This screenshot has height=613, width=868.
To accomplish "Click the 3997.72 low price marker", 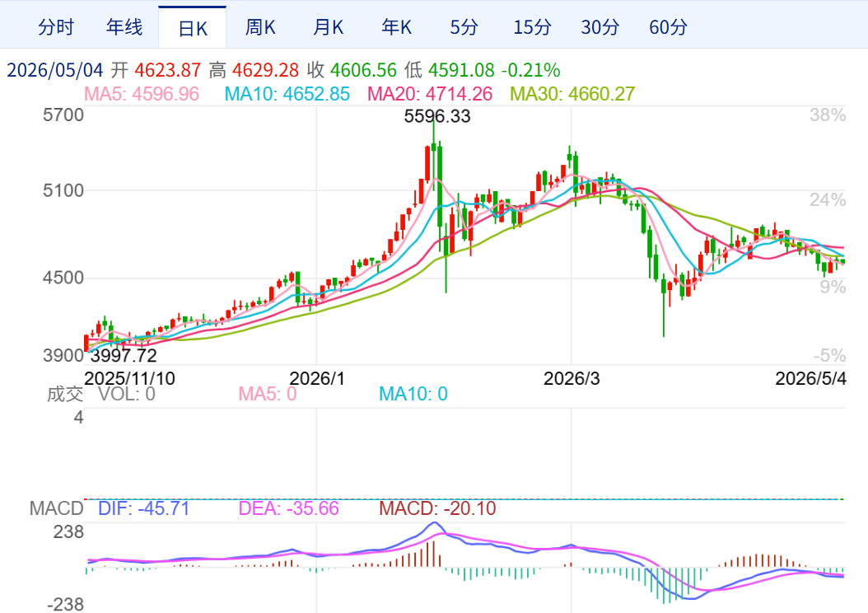I will 124,355.
